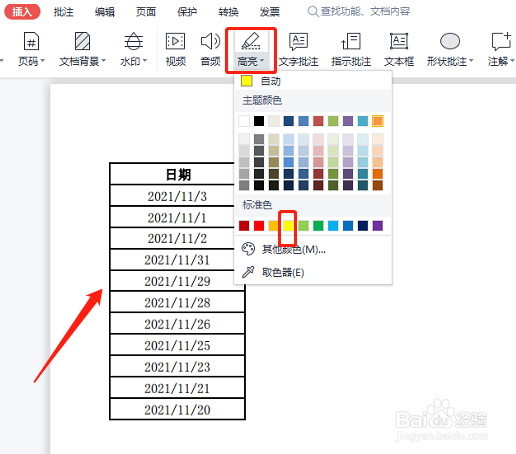This screenshot has height=454, width=516.
Task: Click the 2021/11/20 table cell
Action: (x=177, y=409)
